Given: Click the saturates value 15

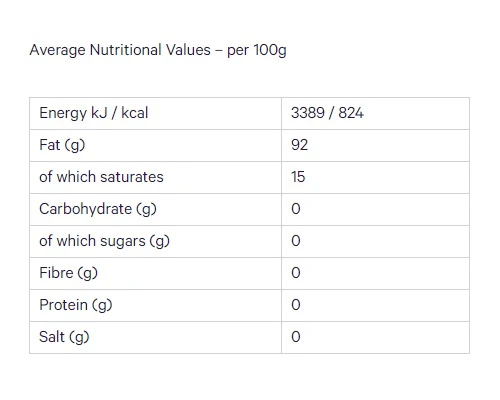Looking at the screenshot, I should (x=298, y=177).
